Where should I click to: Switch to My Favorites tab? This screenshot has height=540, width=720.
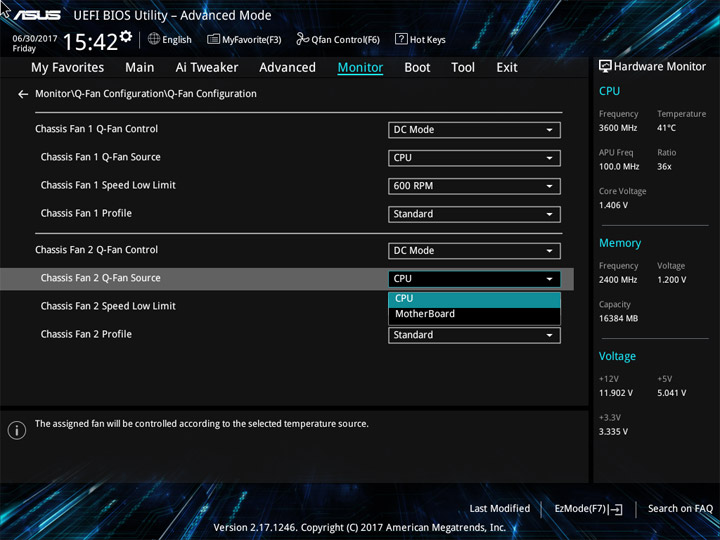pyautogui.click(x=68, y=68)
